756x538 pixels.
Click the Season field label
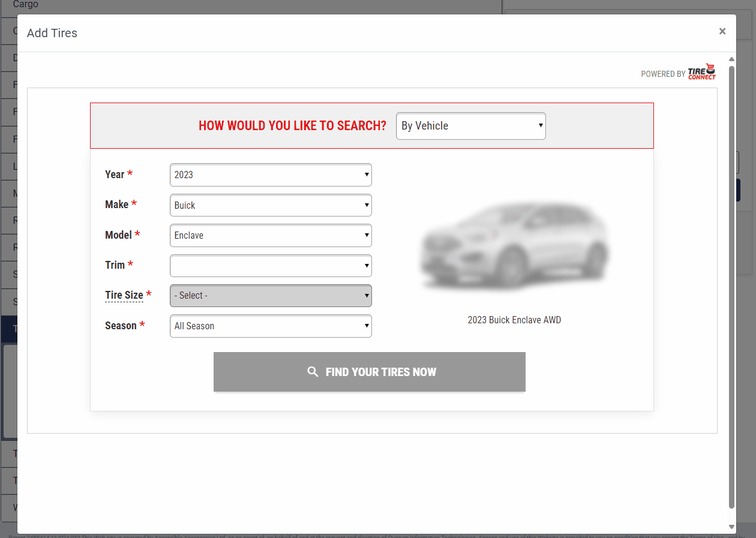pos(121,326)
